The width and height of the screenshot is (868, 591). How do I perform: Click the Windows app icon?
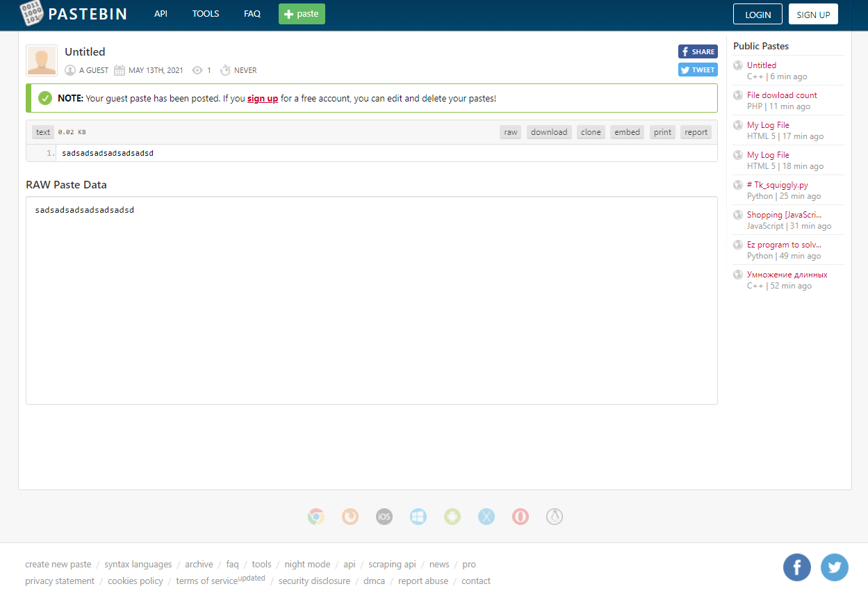click(x=418, y=517)
